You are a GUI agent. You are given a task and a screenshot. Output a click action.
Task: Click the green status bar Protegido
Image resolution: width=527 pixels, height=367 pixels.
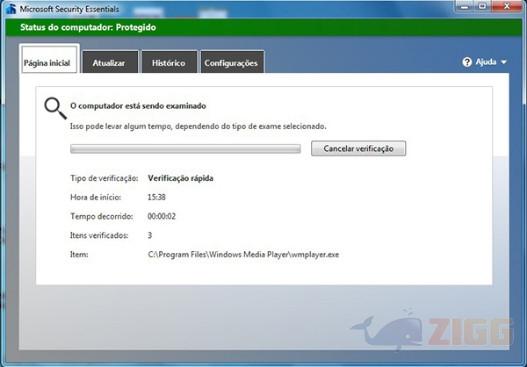click(264, 27)
